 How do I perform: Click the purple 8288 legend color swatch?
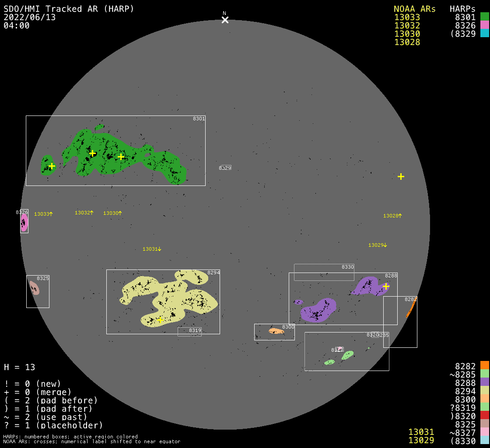[484, 382]
